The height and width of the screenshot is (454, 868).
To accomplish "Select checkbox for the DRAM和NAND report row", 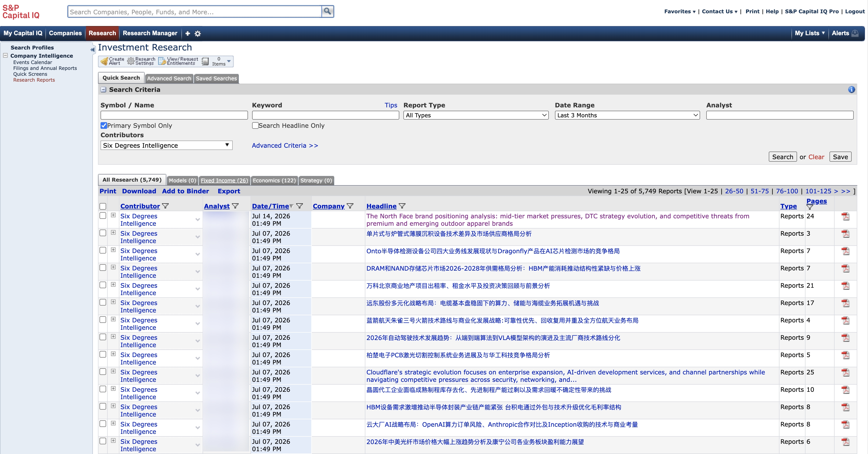I will pos(103,268).
